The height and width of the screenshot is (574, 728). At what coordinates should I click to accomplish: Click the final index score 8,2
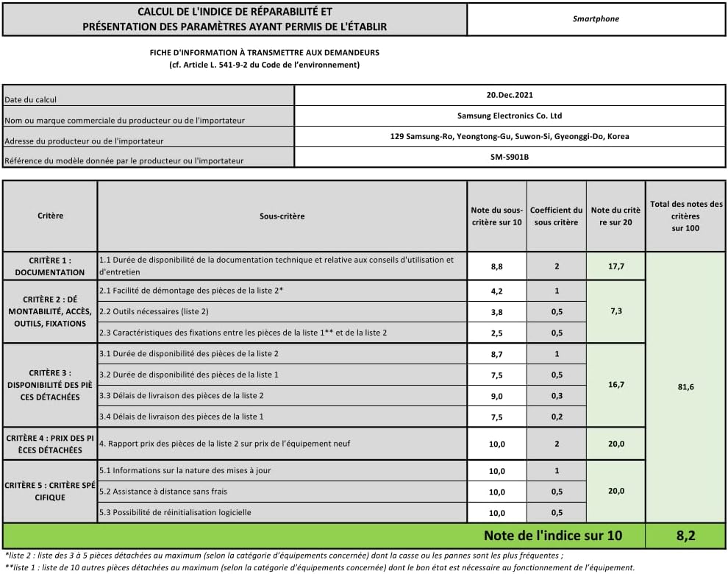pyautogui.click(x=685, y=536)
